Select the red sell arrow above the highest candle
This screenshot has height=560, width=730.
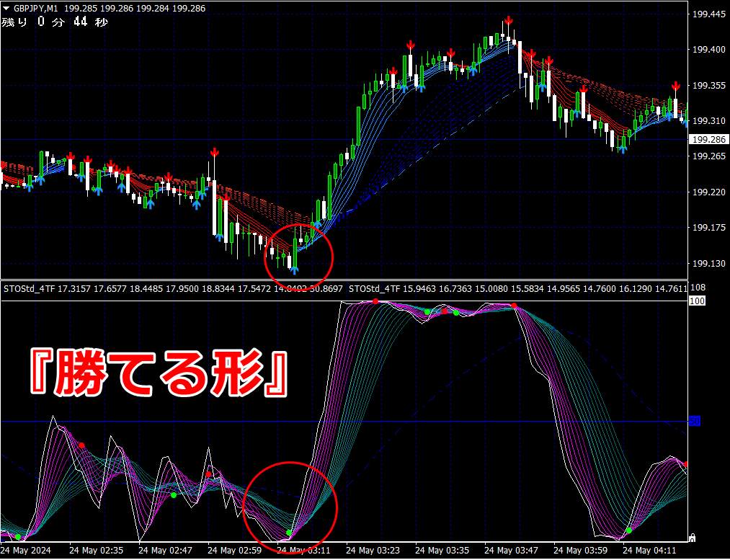click(508, 20)
